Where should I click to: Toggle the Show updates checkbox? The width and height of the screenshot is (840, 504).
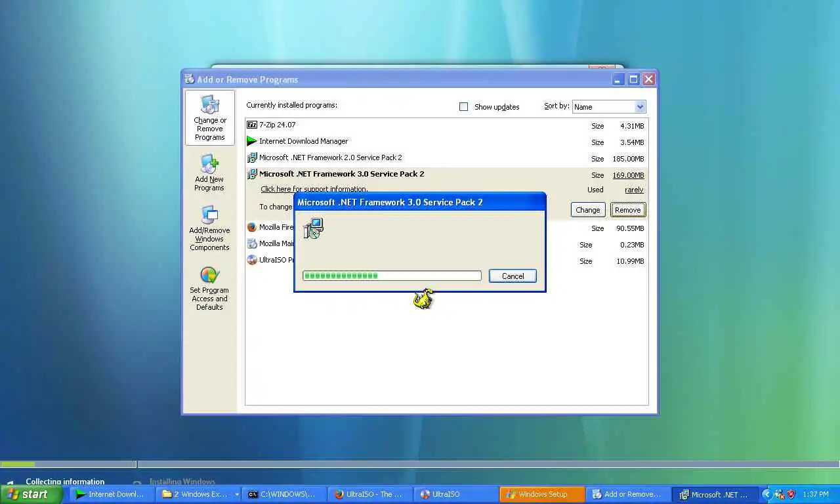pyautogui.click(x=464, y=106)
